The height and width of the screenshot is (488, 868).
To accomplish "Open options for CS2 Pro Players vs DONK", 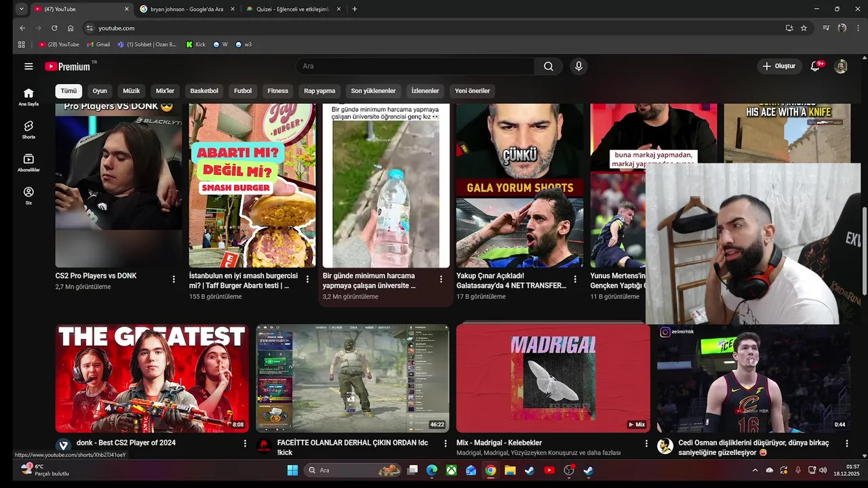I will click(x=174, y=279).
